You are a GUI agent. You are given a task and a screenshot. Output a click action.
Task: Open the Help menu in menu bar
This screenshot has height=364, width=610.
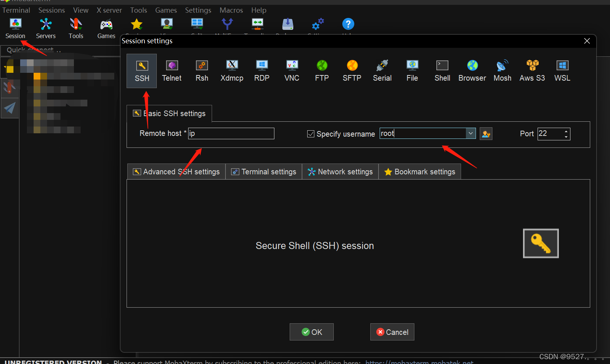click(x=259, y=10)
